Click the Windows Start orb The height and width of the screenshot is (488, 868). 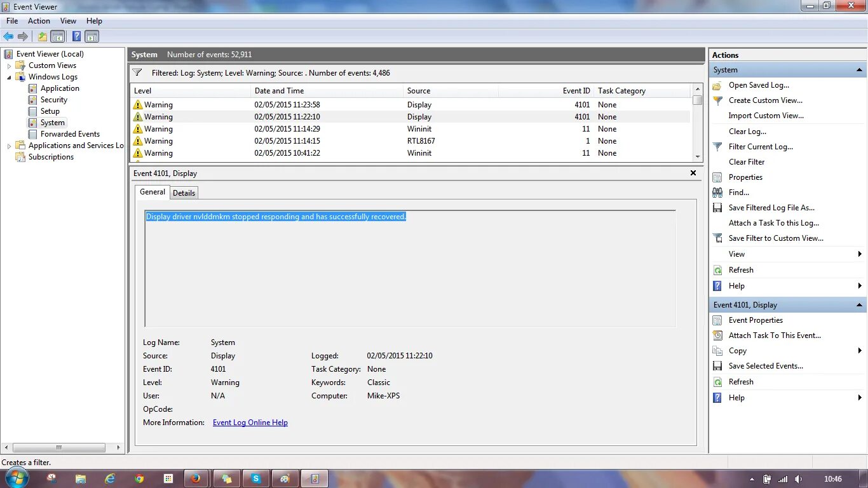(17, 478)
